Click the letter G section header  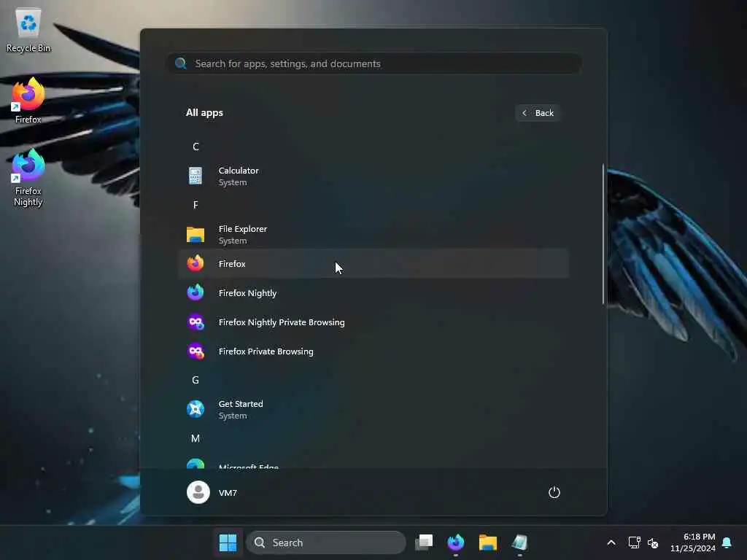196,380
